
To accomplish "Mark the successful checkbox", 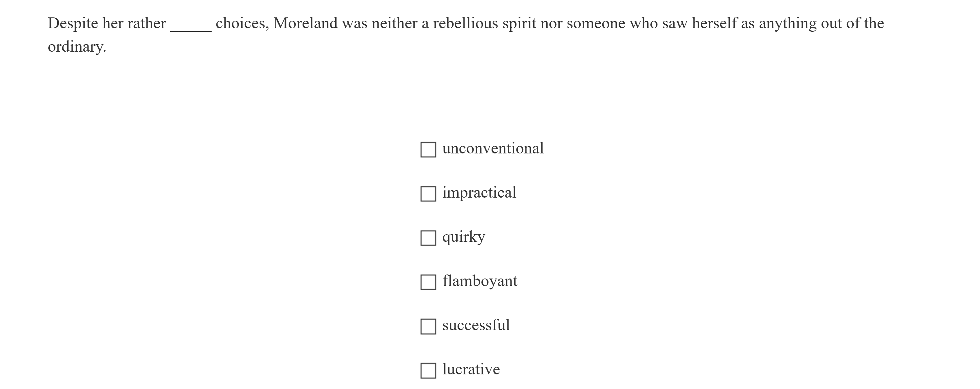I will [428, 326].
